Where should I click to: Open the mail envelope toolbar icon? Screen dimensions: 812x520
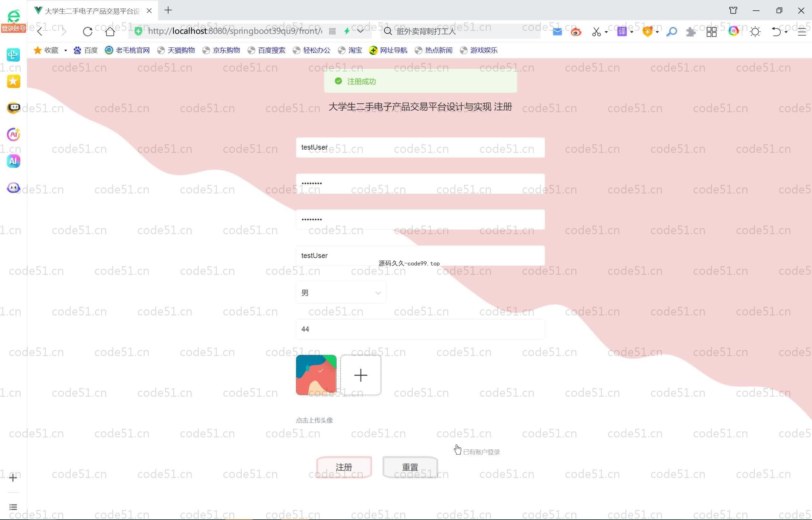click(557, 32)
